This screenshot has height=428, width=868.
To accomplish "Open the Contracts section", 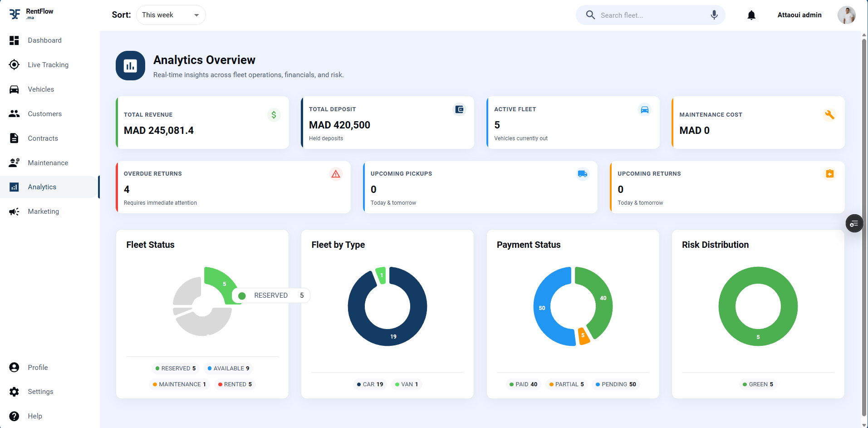I will click(43, 138).
